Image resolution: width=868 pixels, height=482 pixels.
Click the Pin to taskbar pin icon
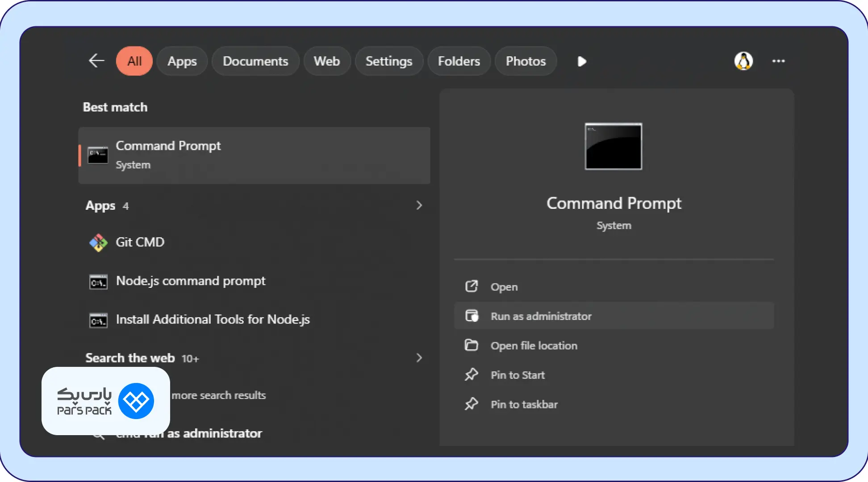[x=472, y=404]
